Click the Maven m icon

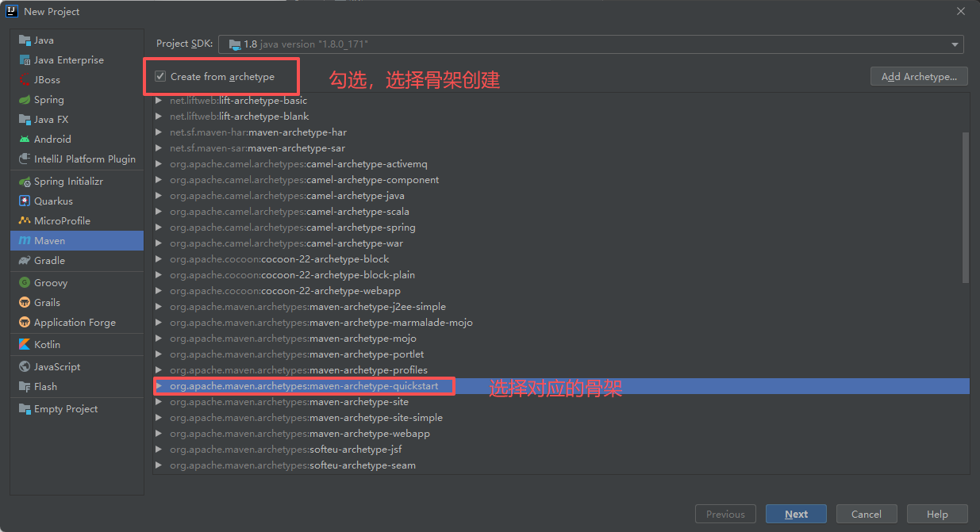coord(25,241)
